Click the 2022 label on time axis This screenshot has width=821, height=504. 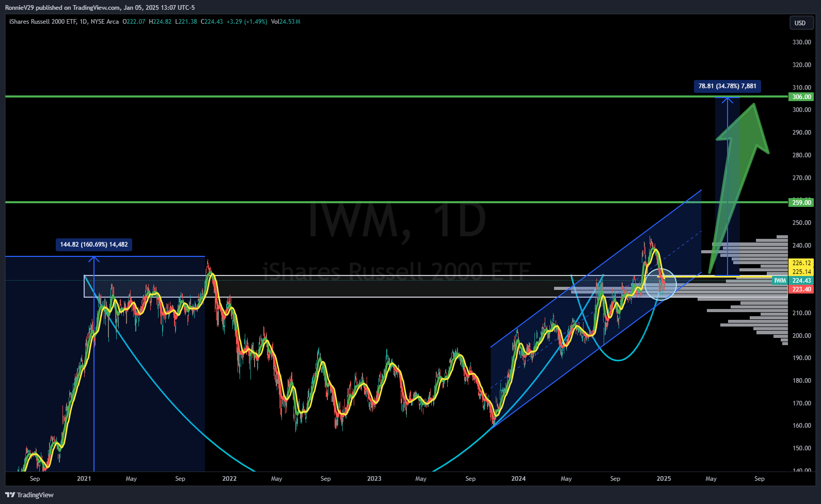pyautogui.click(x=229, y=479)
